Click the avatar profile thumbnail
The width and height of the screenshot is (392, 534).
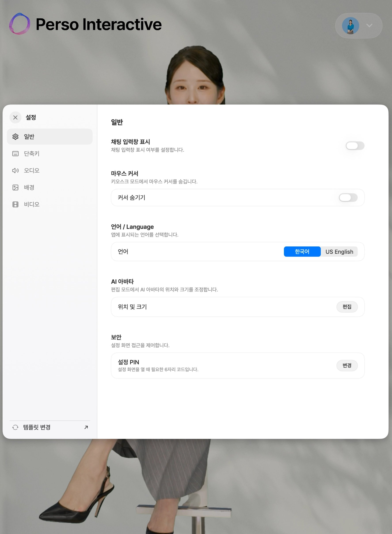point(350,26)
